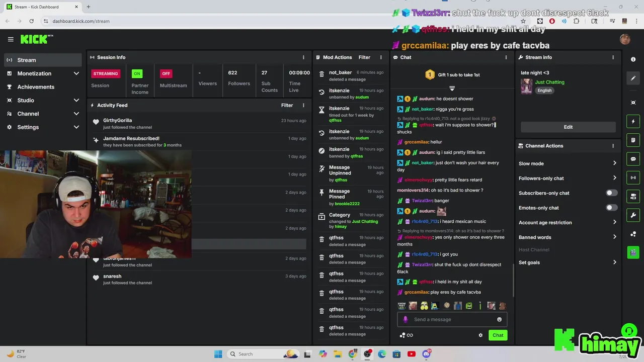Click the Send a message input field
The image size is (644, 362).
(452, 319)
